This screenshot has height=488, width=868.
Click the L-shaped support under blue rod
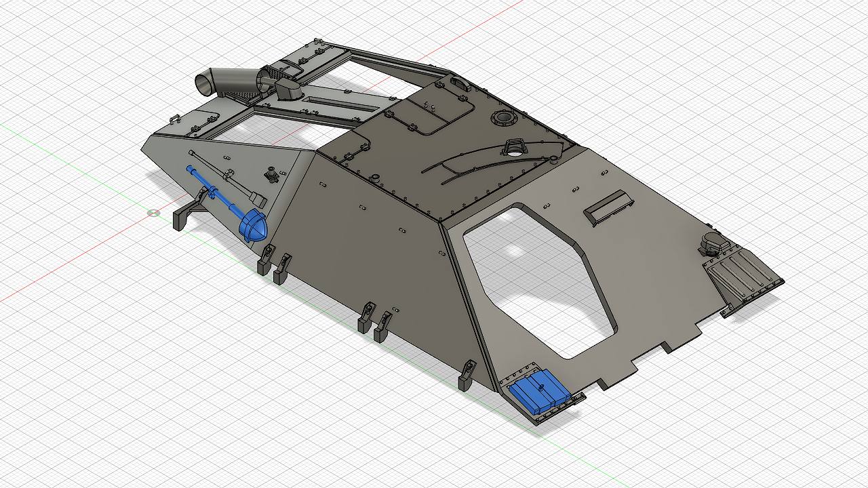tap(190, 211)
